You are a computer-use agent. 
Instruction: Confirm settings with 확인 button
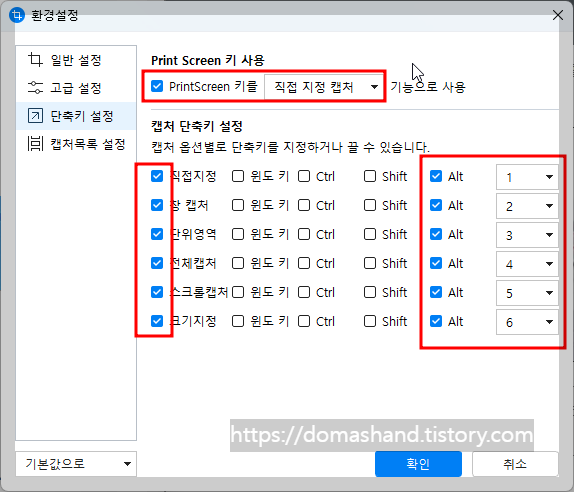coord(418,464)
